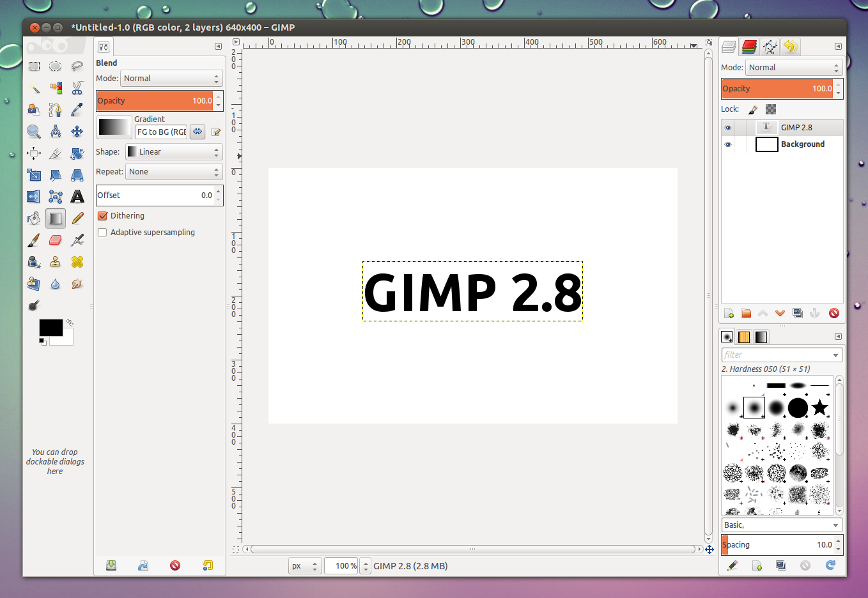Click the gradient preview button

(114, 127)
